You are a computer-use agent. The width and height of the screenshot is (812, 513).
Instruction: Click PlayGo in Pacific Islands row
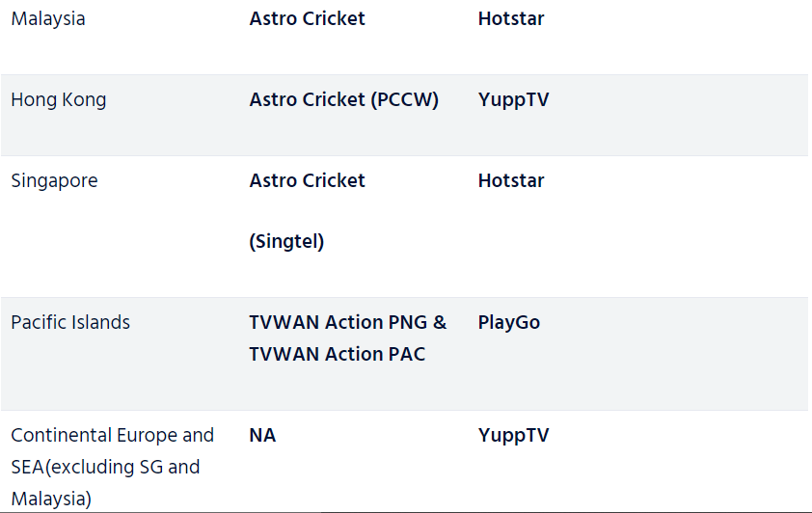tap(509, 323)
